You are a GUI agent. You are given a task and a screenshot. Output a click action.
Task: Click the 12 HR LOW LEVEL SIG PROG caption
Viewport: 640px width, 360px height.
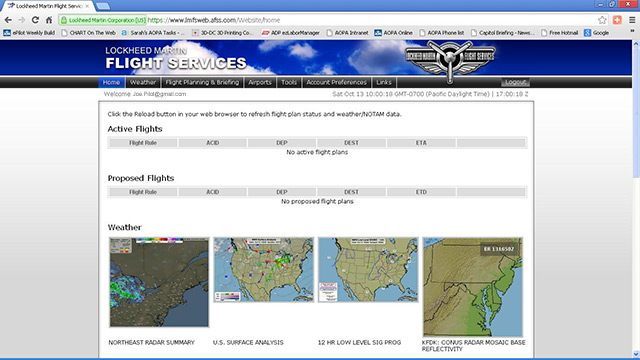359,342
